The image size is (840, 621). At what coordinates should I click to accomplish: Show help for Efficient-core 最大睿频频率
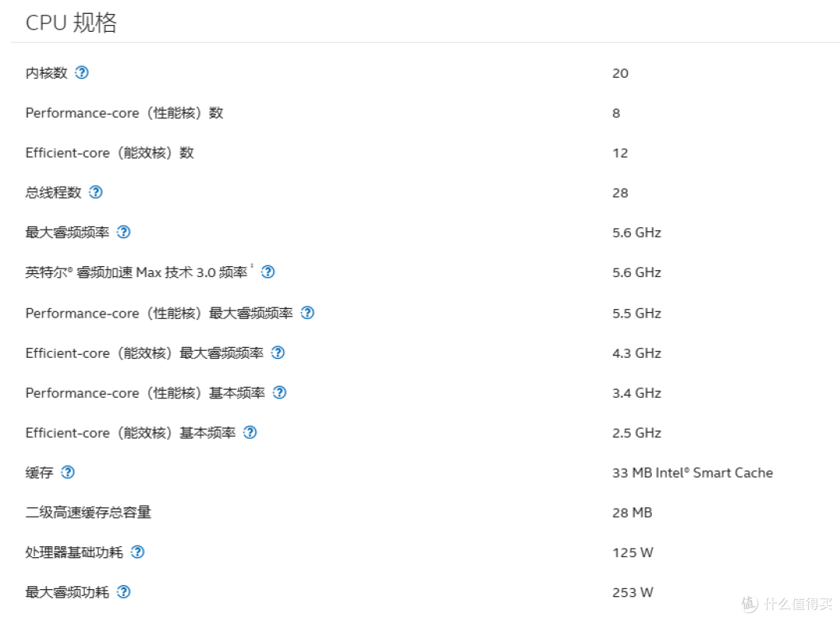tap(278, 353)
